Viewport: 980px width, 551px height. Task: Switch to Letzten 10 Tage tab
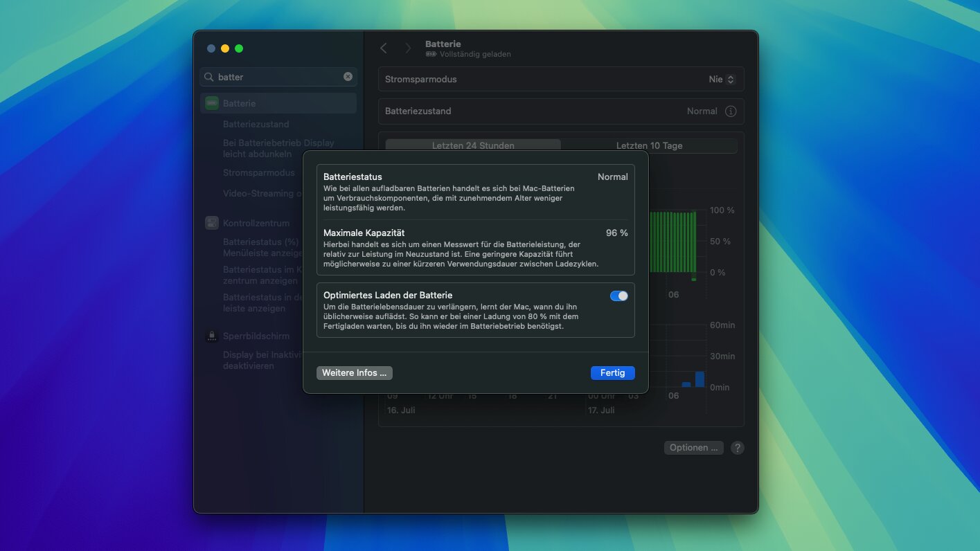pos(649,145)
